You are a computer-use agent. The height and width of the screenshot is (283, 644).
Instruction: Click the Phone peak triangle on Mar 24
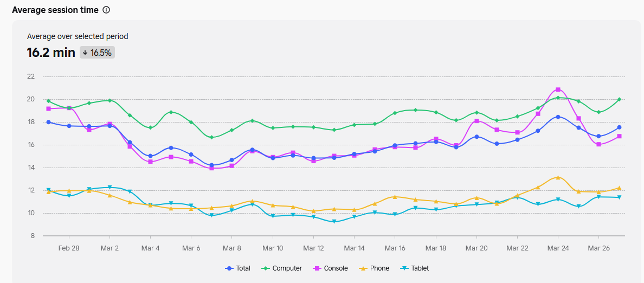[x=558, y=177]
